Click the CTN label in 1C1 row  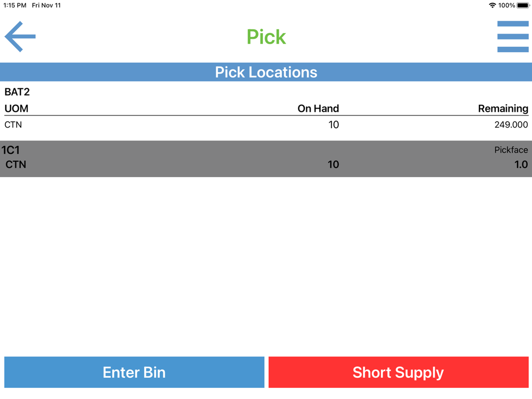15,164
